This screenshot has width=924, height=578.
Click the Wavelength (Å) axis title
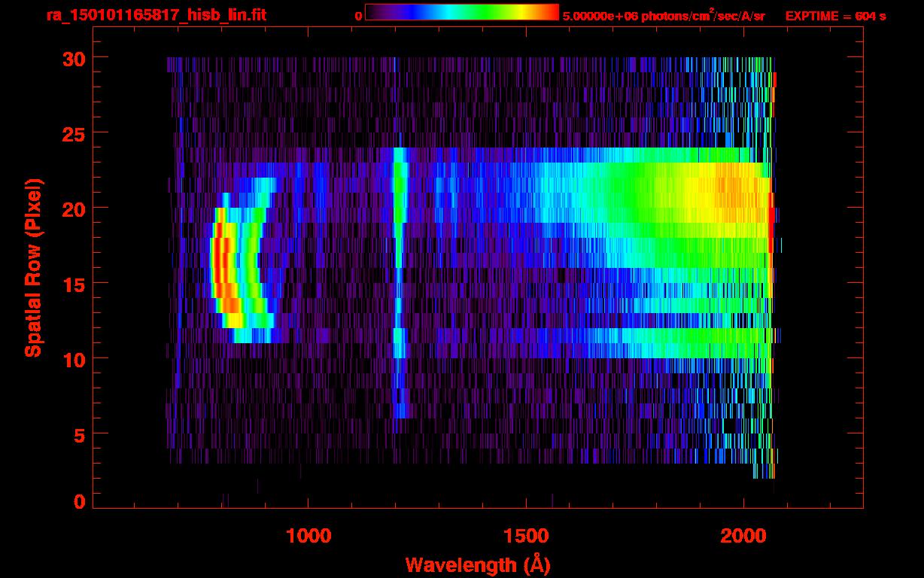point(478,564)
